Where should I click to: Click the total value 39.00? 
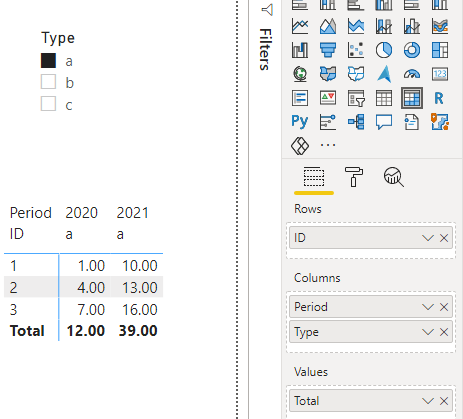138,331
